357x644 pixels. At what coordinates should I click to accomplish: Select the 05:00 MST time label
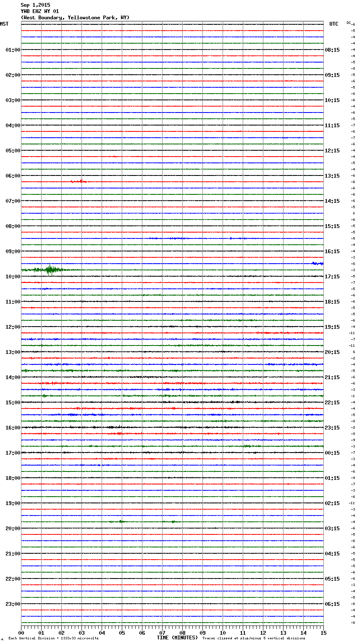coord(13,151)
